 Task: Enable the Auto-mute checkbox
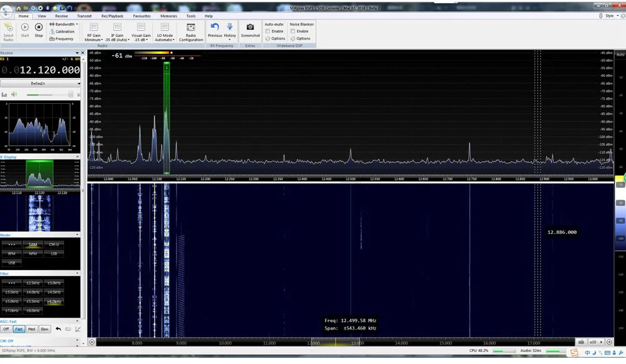pos(268,31)
